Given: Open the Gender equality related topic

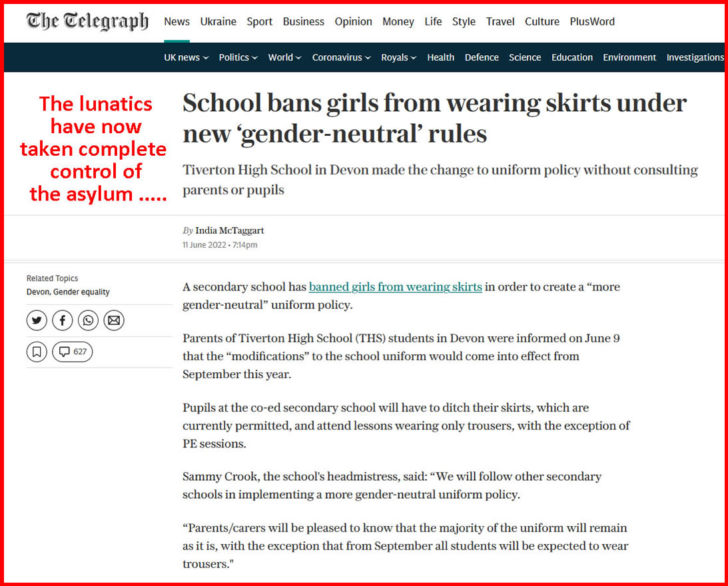Looking at the screenshot, I should click(82, 292).
